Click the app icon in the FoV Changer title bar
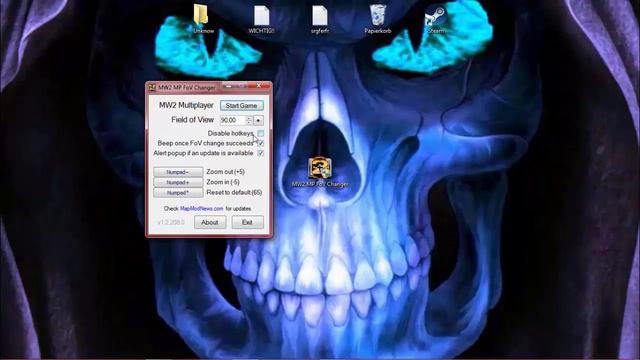Image resolution: width=640 pixels, height=360 pixels. coord(152,87)
